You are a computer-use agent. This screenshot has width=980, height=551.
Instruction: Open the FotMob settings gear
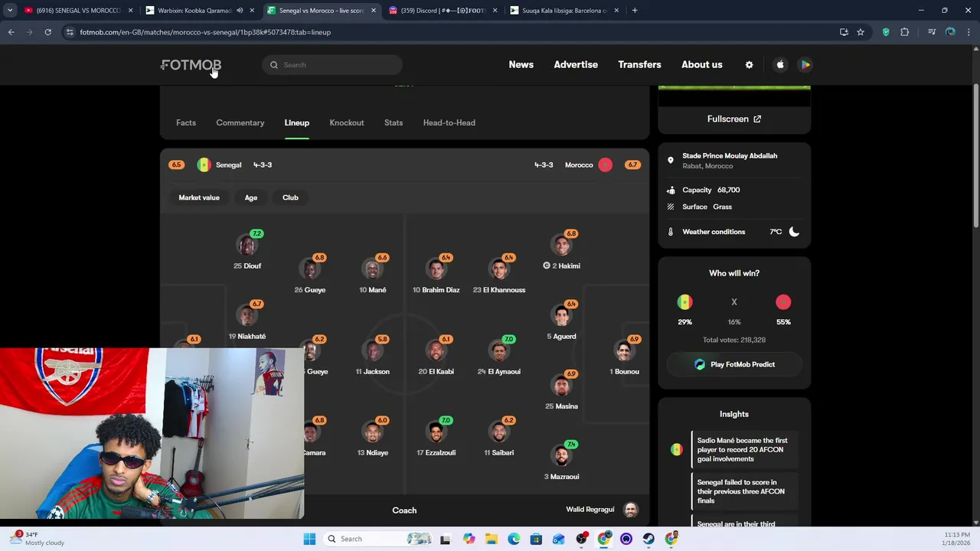point(749,65)
